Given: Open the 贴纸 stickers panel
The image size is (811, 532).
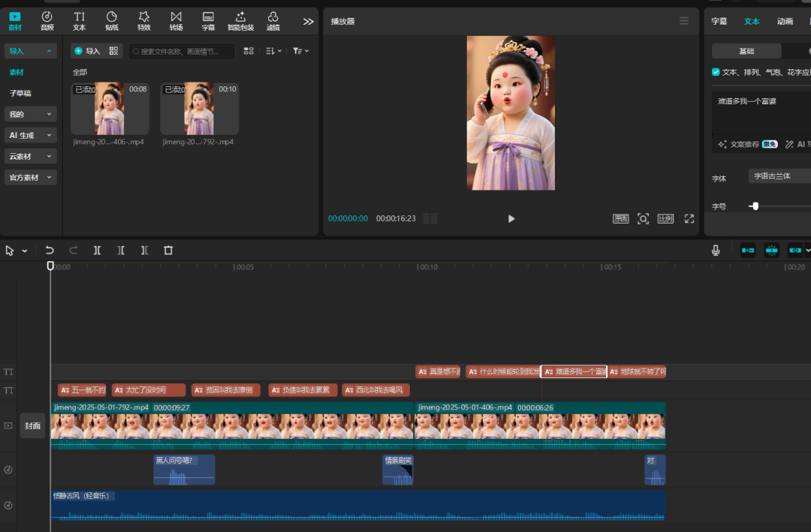Looking at the screenshot, I should point(111,21).
